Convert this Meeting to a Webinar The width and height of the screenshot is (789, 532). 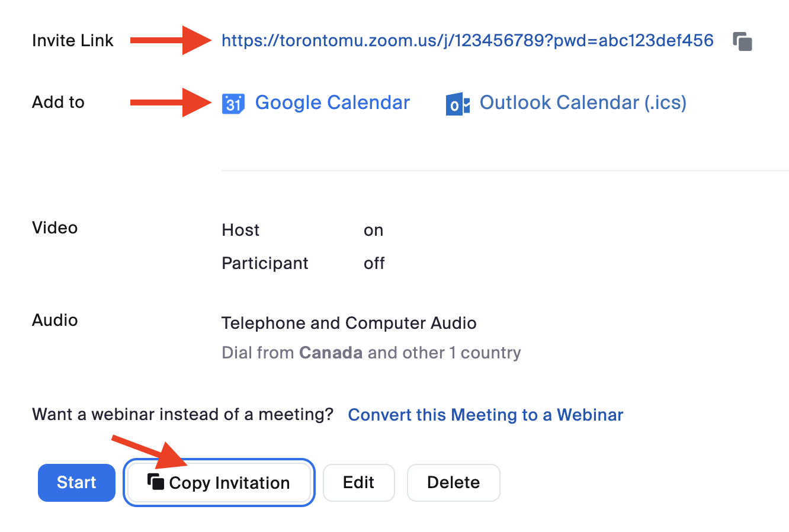click(x=485, y=415)
